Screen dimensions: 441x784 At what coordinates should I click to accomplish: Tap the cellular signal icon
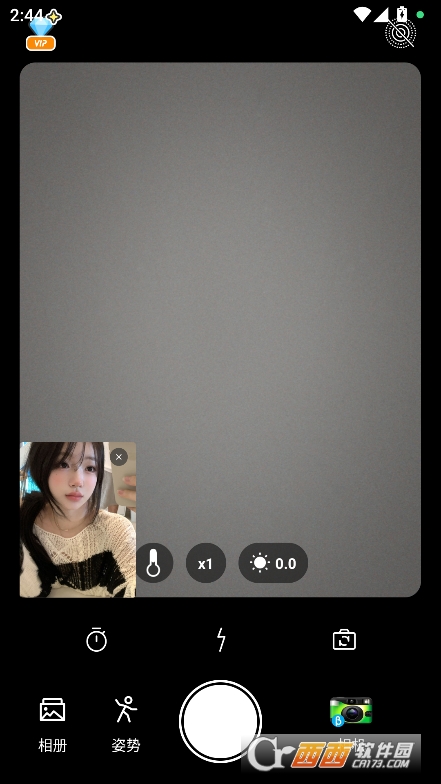(x=381, y=14)
